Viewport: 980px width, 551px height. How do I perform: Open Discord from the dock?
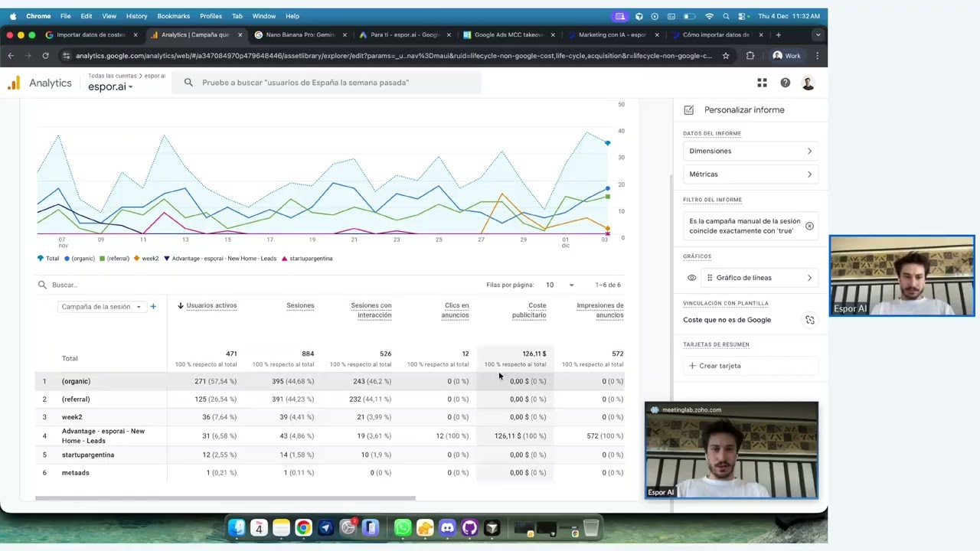[447, 528]
